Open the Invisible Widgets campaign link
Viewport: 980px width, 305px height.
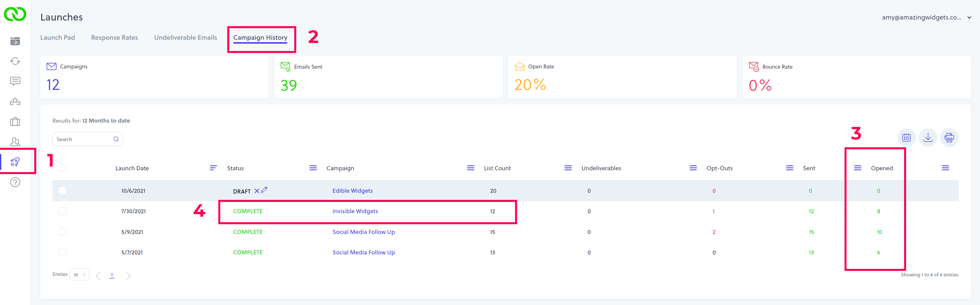(355, 211)
